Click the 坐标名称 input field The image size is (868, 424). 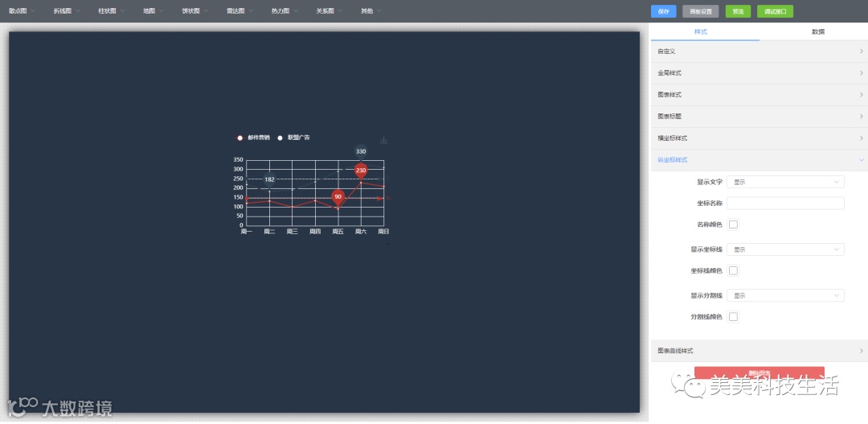pos(785,203)
